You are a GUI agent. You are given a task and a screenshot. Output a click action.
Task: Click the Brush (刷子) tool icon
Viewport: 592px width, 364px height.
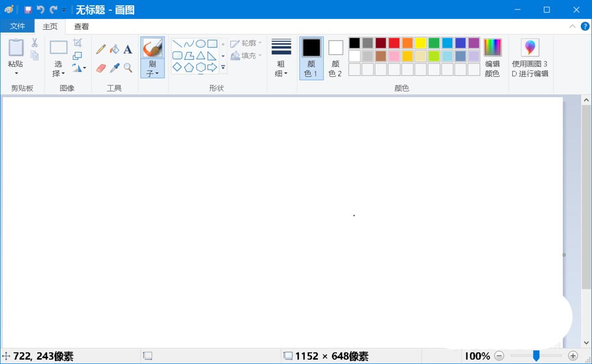(152, 47)
